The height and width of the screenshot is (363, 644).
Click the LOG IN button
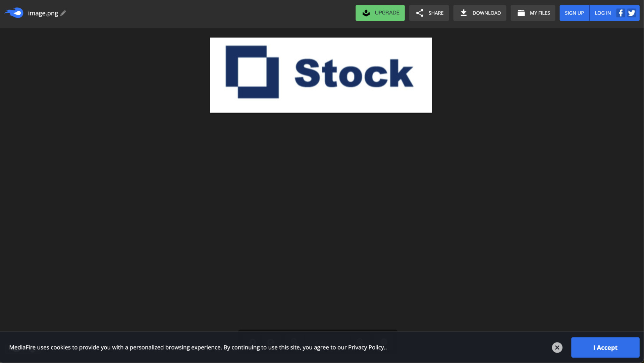pos(602,13)
